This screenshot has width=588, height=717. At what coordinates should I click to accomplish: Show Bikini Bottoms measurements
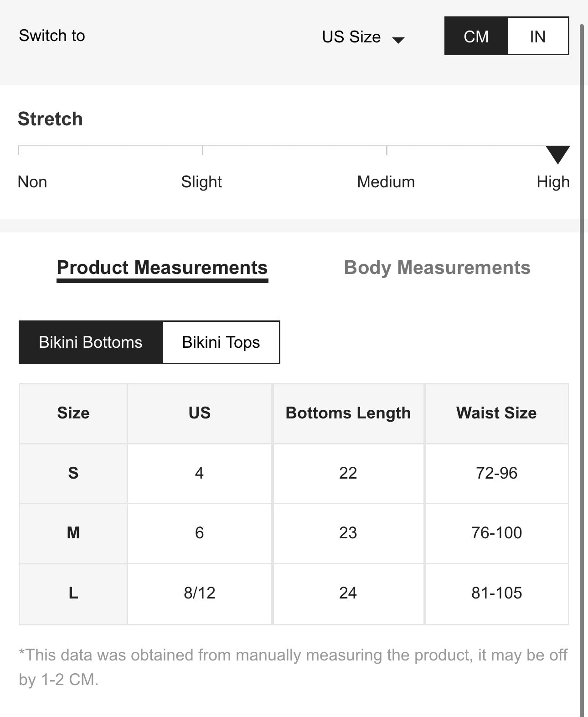point(91,342)
